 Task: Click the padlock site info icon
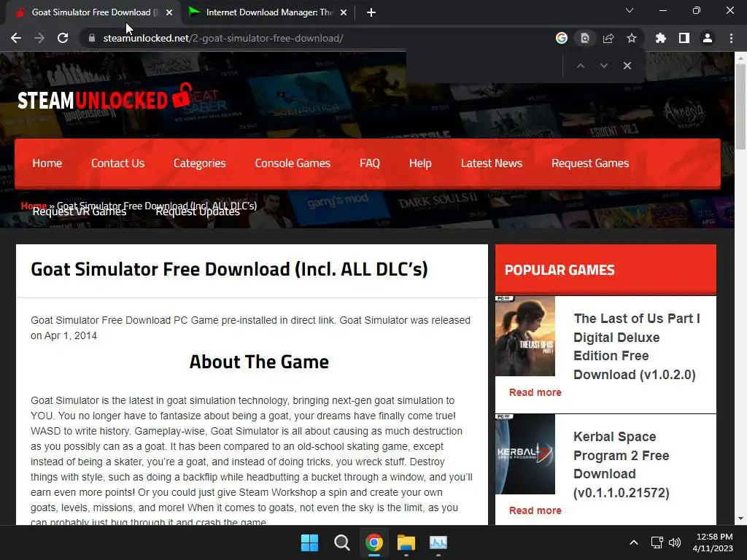point(92,38)
